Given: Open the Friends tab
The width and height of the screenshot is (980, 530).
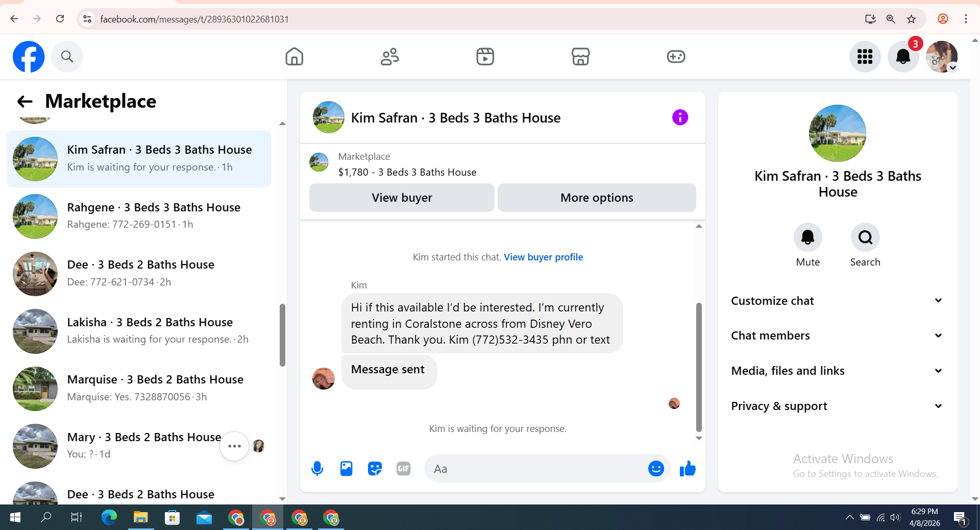Looking at the screenshot, I should click(390, 57).
